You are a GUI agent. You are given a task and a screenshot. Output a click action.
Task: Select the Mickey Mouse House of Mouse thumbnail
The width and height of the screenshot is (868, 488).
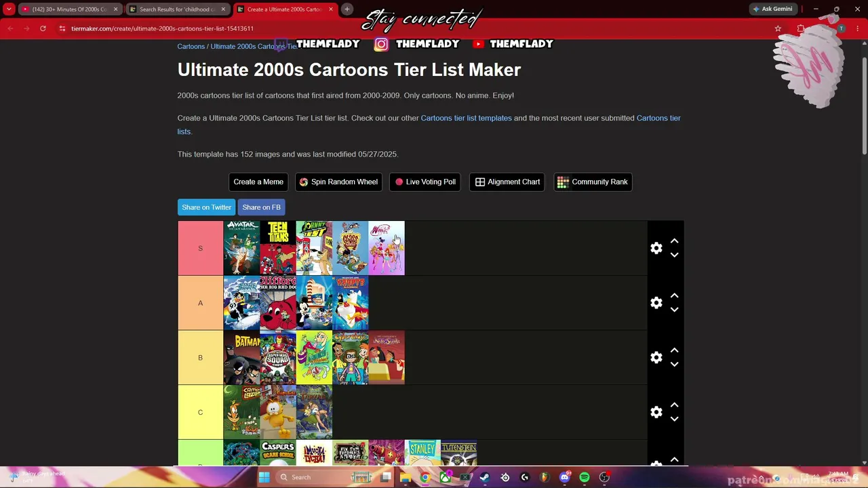[x=314, y=303]
